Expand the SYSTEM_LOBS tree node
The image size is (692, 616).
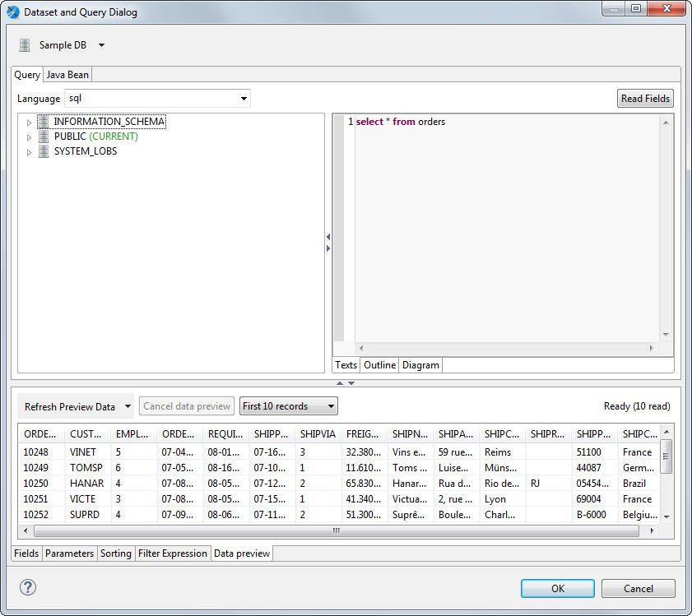tap(29, 152)
